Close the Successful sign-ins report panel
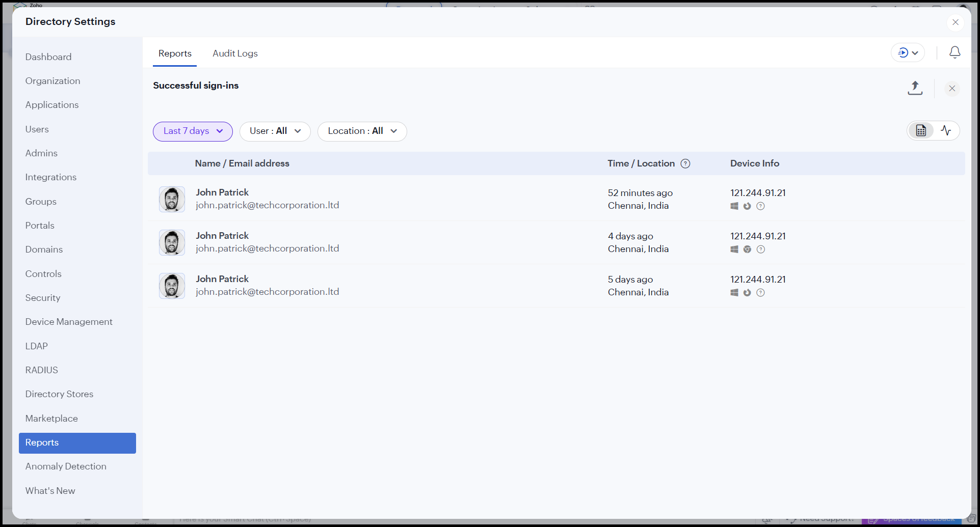980x527 pixels. 951,89
